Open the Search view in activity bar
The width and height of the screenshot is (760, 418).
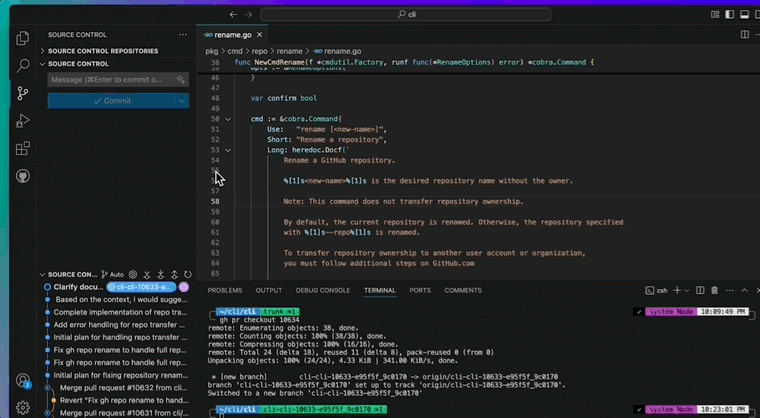22,65
